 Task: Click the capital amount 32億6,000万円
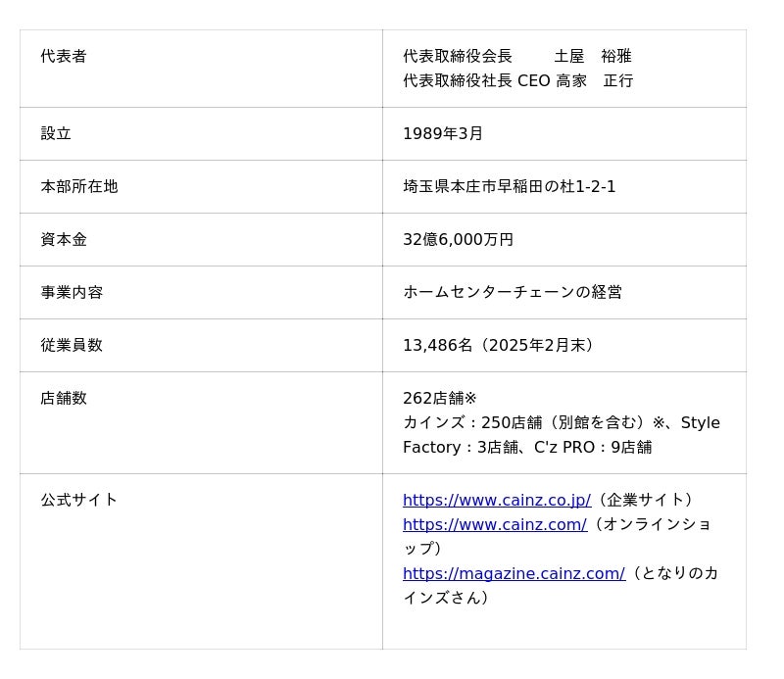(x=458, y=239)
